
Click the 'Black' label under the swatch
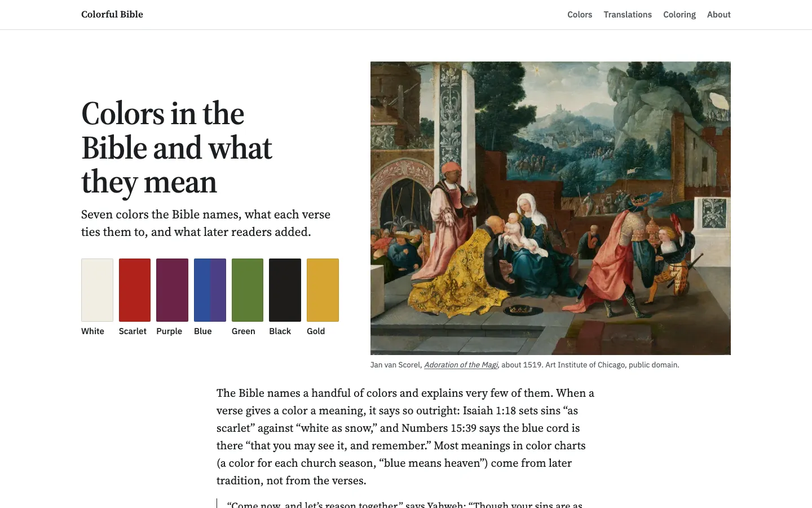point(280,331)
